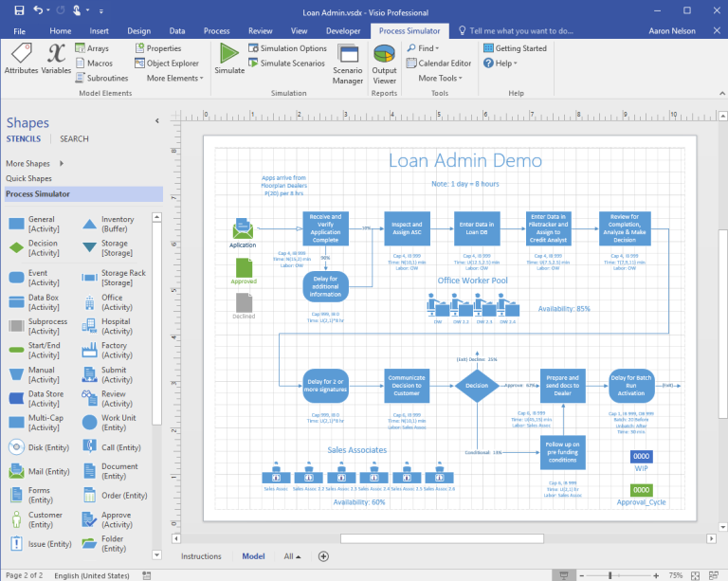The image size is (728, 581).
Task: Switch to the SEARCH tab in Shapes
Action: [74, 138]
